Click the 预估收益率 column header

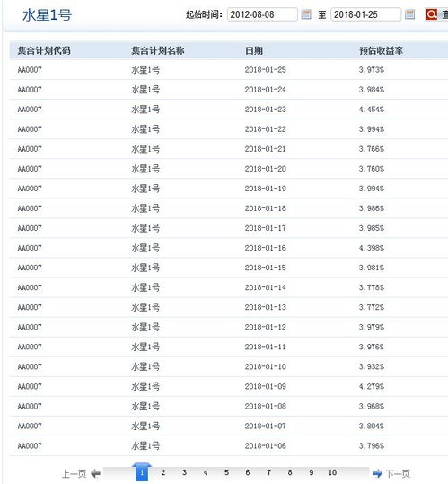coord(382,50)
